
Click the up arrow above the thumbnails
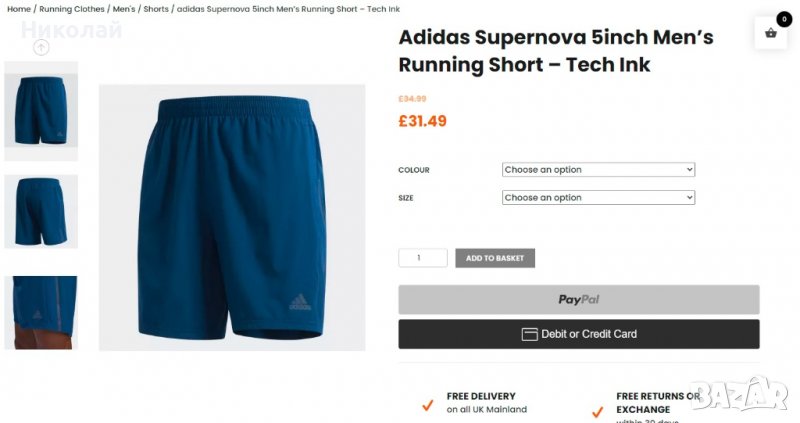coord(41,47)
